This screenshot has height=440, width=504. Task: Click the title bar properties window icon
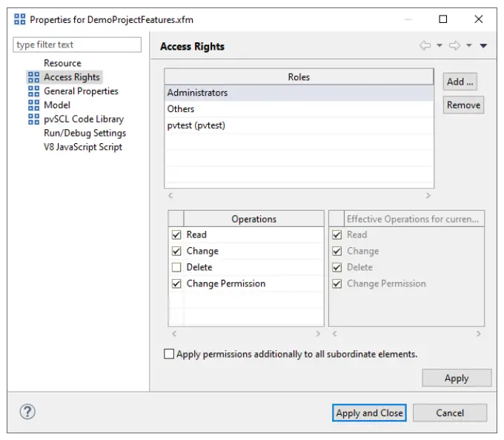point(19,19)
